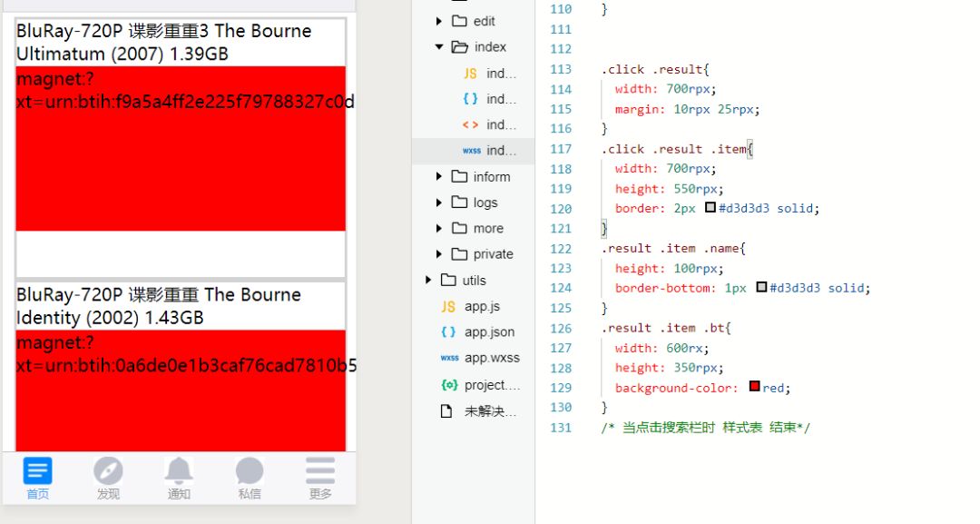Expand the more folder arrow
The width and height of the screenshot is (980, 524).
(439, 228)
